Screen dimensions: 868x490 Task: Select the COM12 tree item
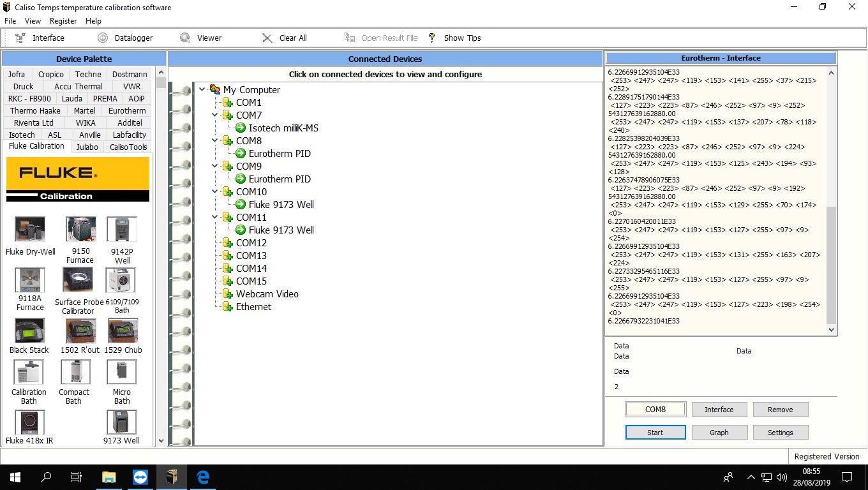point(251,242)
